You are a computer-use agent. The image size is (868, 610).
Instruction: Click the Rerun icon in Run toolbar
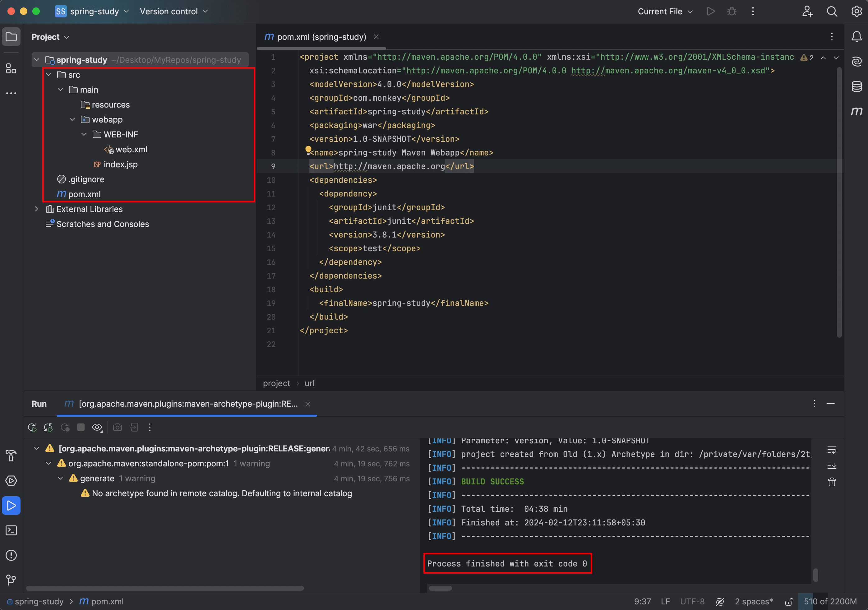coord(32,427)
